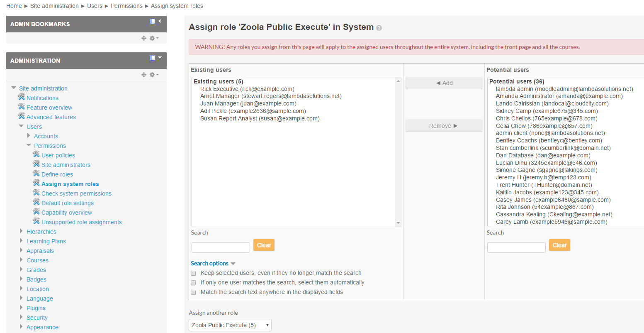Click the settings icon next to Define roles
The width and height of the screenshot is (644, 333).
tap(36, 174)
